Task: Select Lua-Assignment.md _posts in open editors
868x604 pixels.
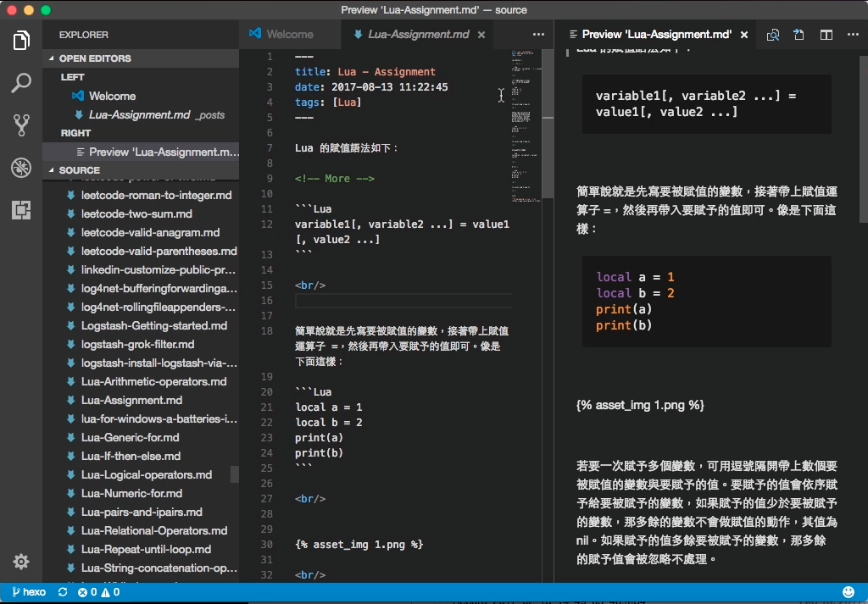Action: 141,115
